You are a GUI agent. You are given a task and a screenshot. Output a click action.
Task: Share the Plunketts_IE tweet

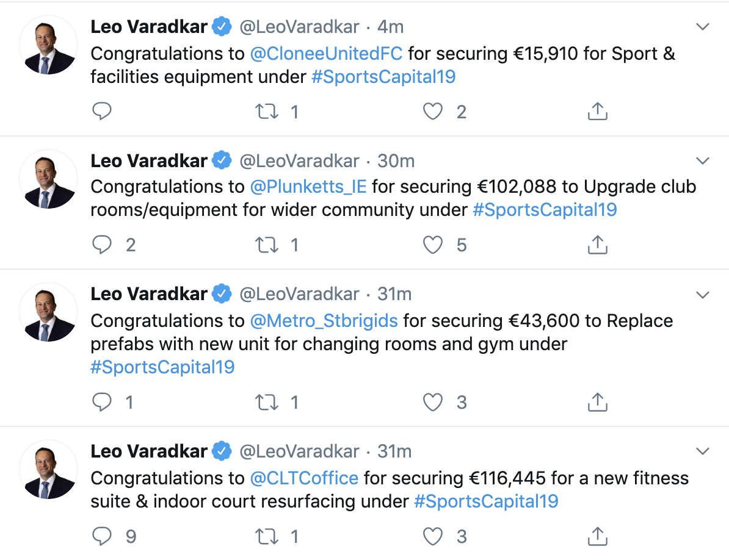pyautogui.click(x=597, y=245)
